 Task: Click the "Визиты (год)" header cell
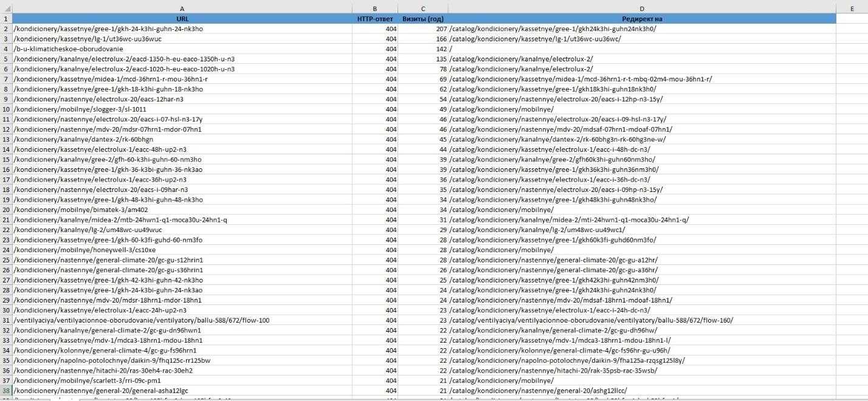[x=423, y=19]
